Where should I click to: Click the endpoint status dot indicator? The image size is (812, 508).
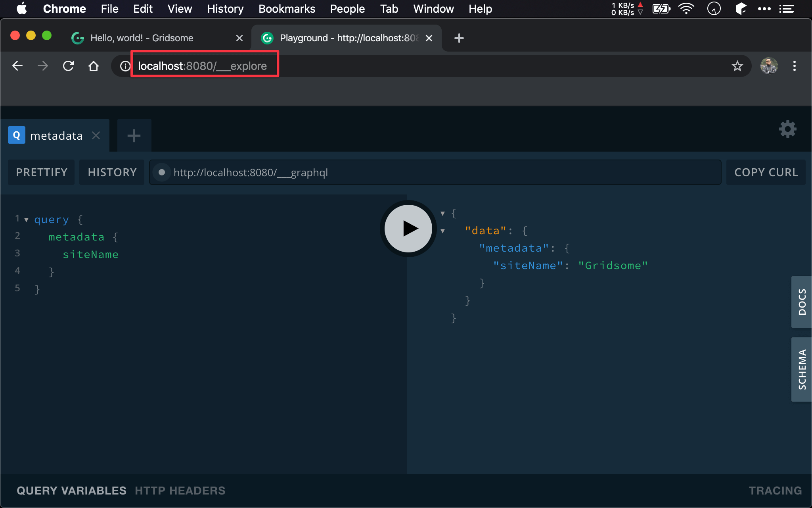(x=162, y=172)
